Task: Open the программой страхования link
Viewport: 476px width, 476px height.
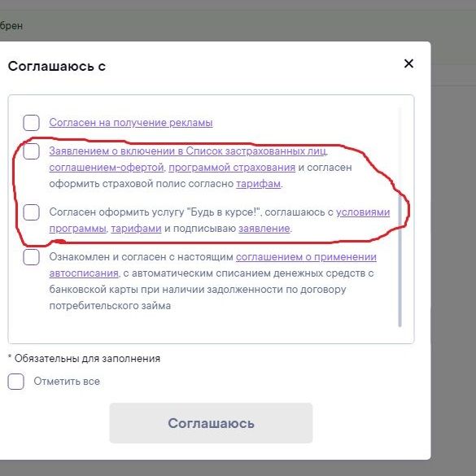Action: click(x=232, y=168)
